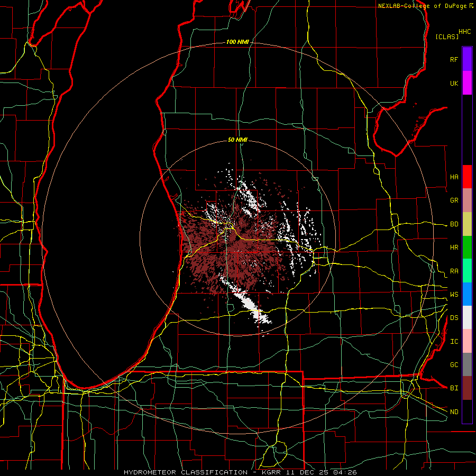Click the HA red legend color swatch
This screenshot has width=476, height=476.
point(467,177)
